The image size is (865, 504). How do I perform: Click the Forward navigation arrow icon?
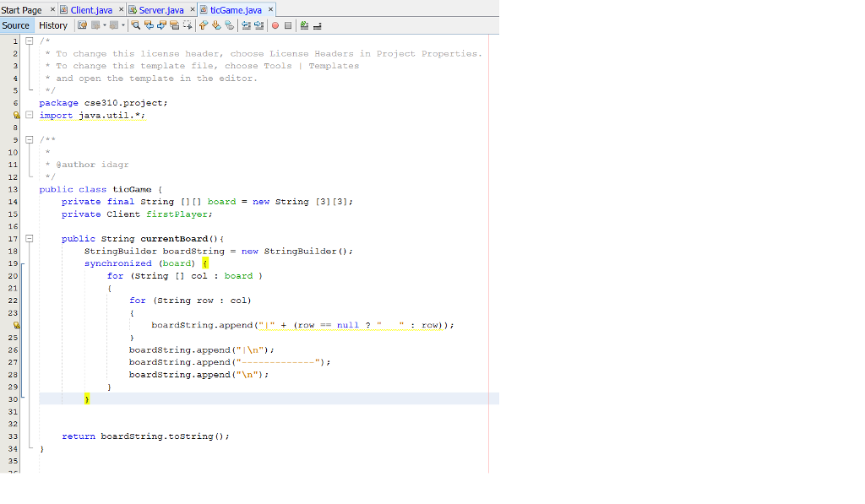113,25
